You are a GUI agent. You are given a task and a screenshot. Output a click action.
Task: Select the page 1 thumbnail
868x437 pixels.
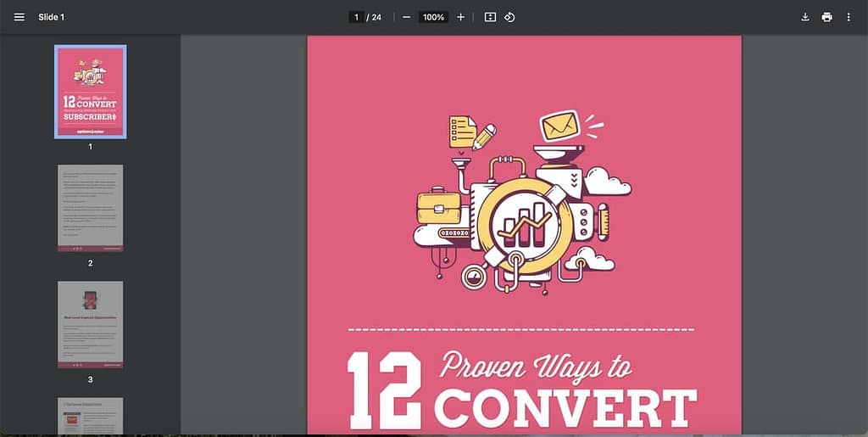(90, 92)
